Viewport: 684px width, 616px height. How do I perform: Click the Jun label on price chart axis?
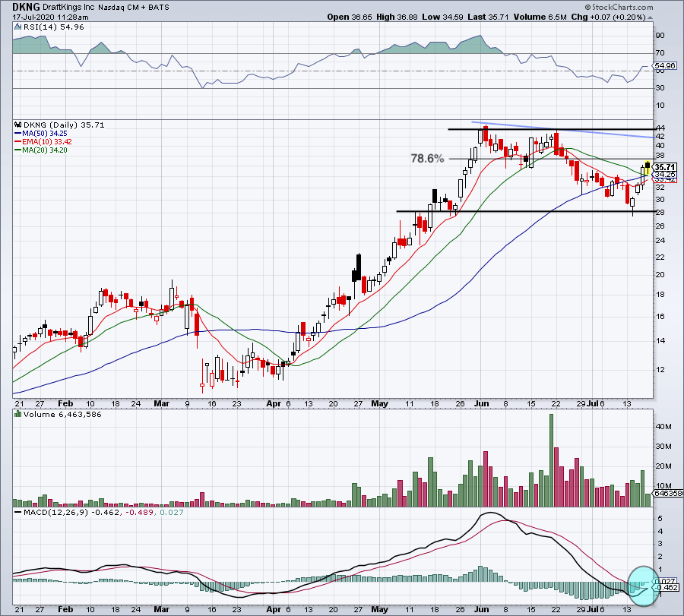pyautogui.click(x=480, y=403)
